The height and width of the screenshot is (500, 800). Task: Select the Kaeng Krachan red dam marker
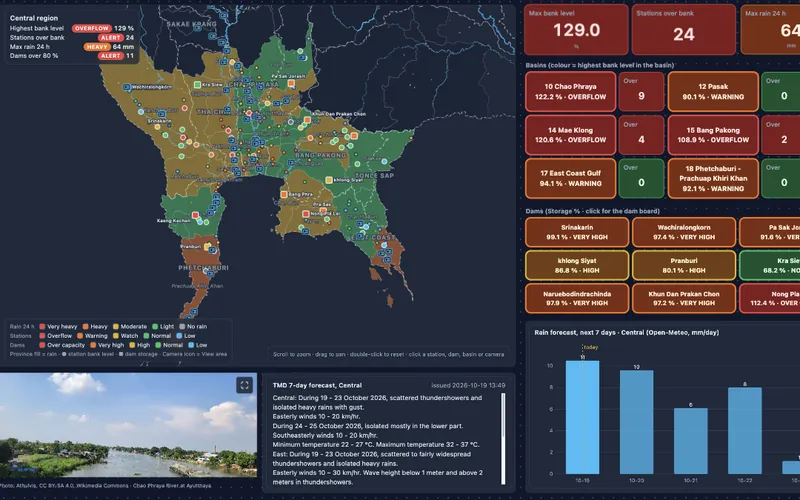tap(195, 215)
